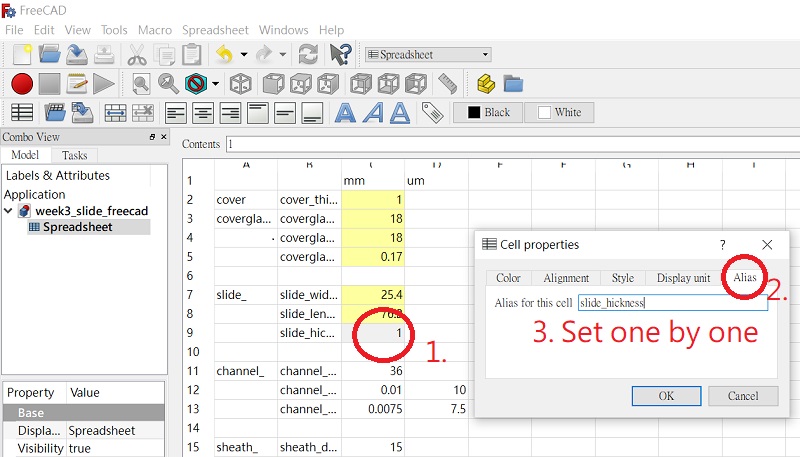Stop macro recording with the gray square
Screen dimensions: 800x457
tap(49, 84)
